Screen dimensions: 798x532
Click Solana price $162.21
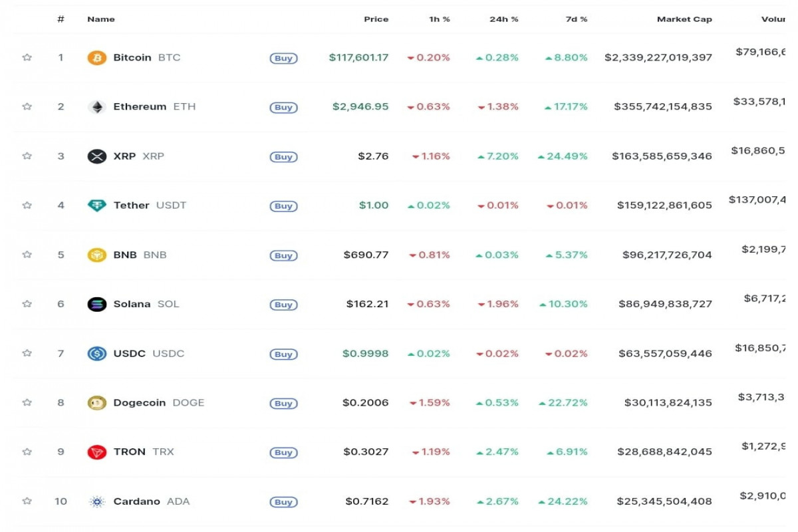click(367, 304)
